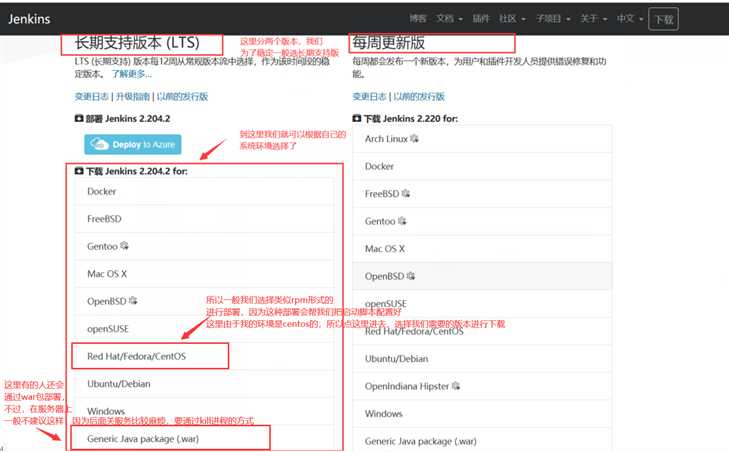Select Windows in weekly download list
The width and height of the screenshot is (729, 452).
(x=482, y=414)
